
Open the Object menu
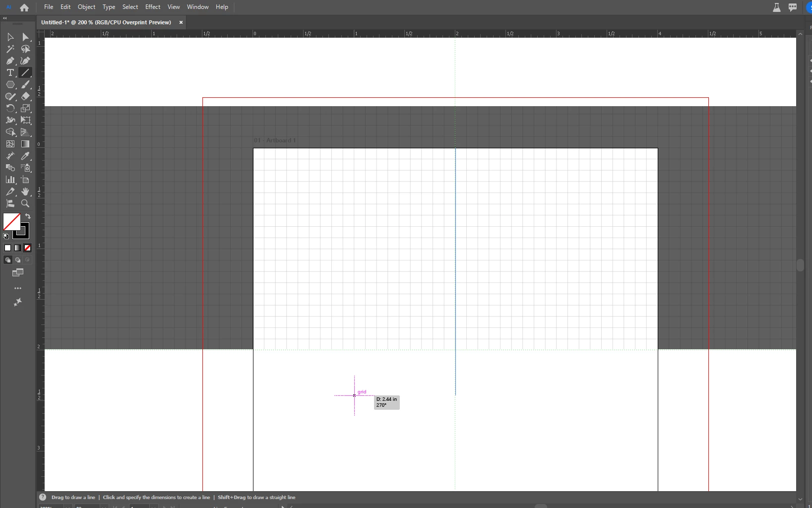pos(86,7)
